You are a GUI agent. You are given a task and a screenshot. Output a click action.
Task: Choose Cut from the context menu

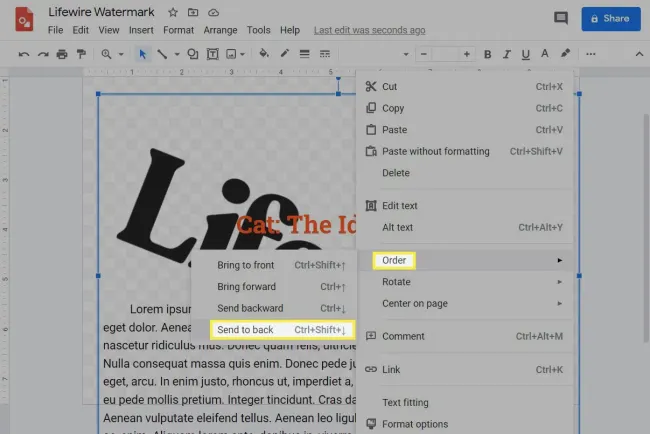tap(464, 87)
